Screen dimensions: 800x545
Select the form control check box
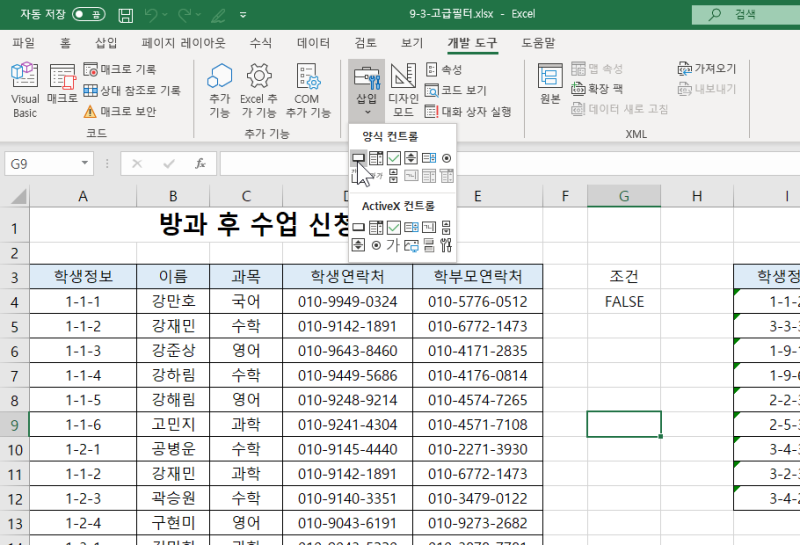[393, 158]
